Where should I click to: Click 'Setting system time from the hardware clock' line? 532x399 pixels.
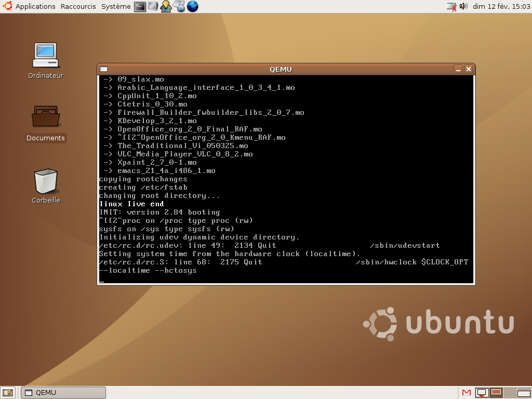click(229, 254)
